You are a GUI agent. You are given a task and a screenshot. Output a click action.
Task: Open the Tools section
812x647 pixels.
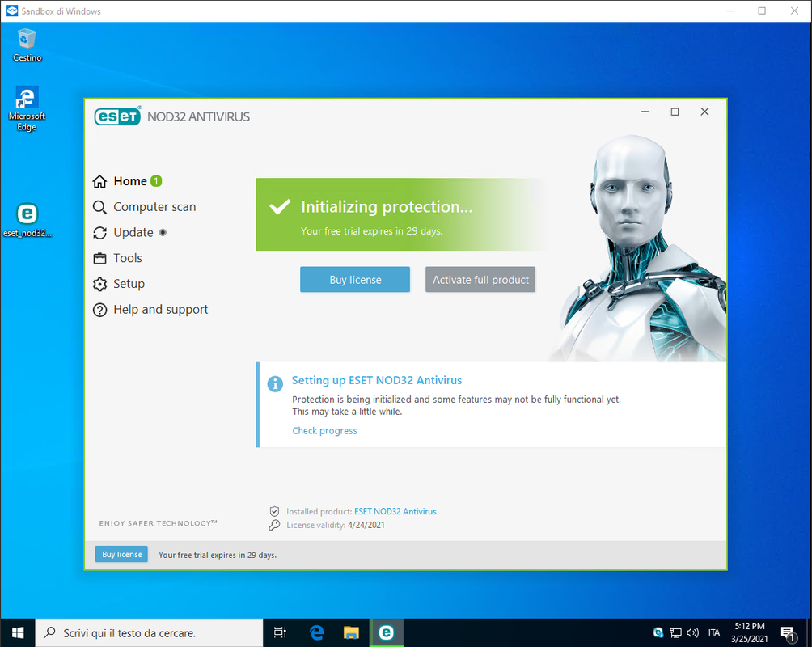click(128, 258)
